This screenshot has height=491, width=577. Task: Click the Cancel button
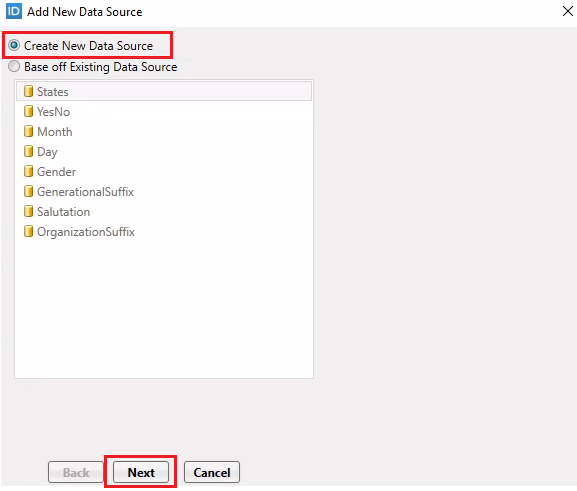point(212,472)
